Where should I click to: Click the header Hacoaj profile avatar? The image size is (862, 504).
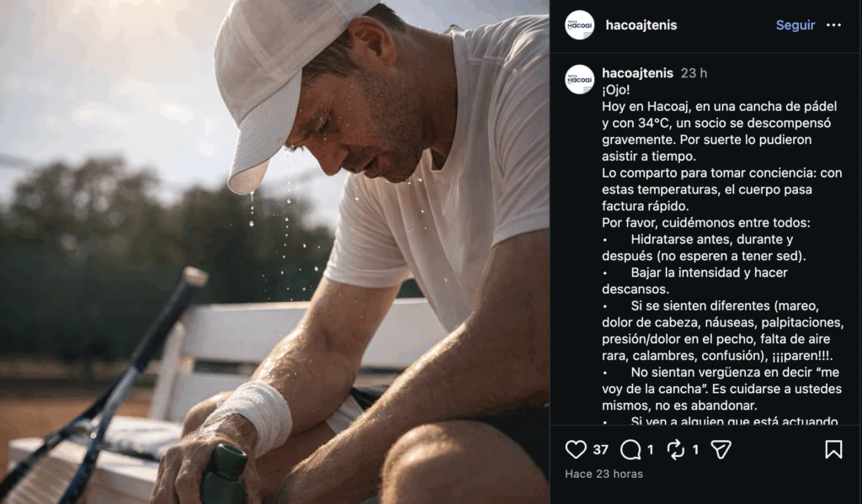[579, 25]
